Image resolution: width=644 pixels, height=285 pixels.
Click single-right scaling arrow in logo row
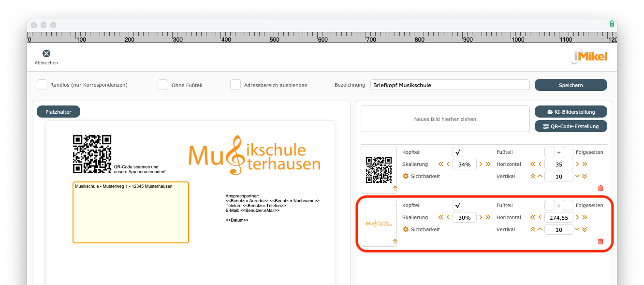tap(481, 217)
